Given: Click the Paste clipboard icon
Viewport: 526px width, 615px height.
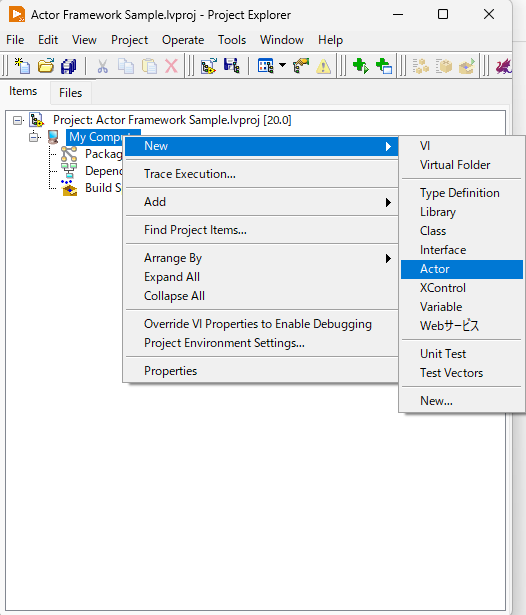Looking at the screenshot, I should pyautogui.click(x=149, y=66).
